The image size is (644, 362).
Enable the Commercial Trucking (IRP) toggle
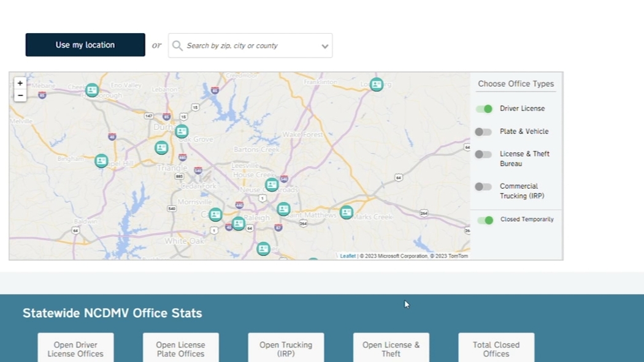click(x=483, y=187)
